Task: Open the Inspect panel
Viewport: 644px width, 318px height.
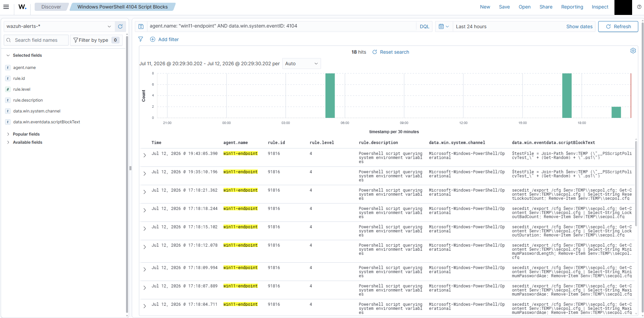Action: tap(600, 7)
